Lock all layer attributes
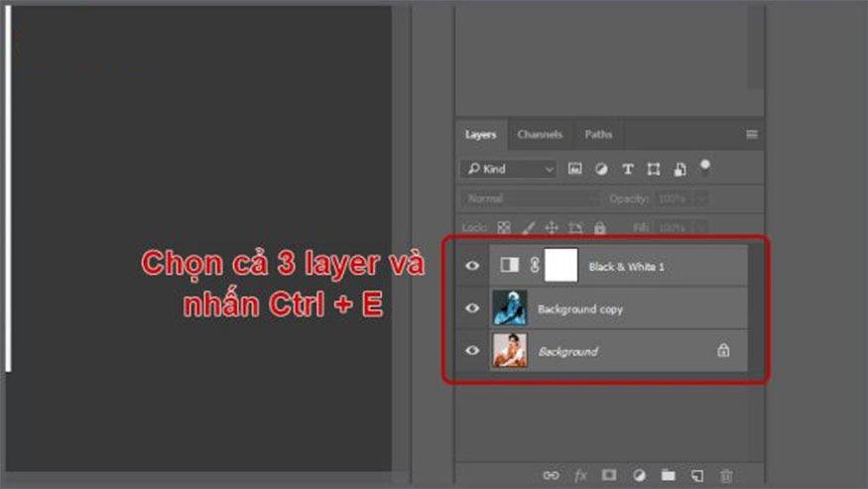 599,227
